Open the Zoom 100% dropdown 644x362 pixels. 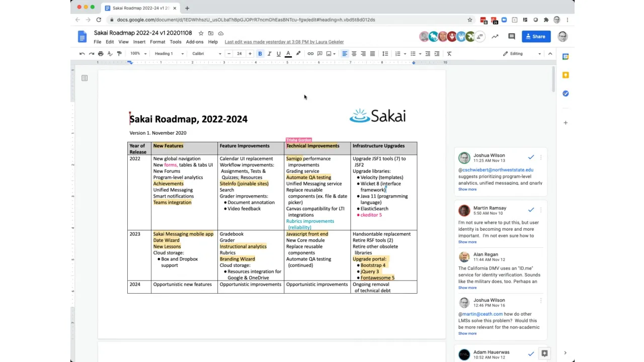pos(138,53)
